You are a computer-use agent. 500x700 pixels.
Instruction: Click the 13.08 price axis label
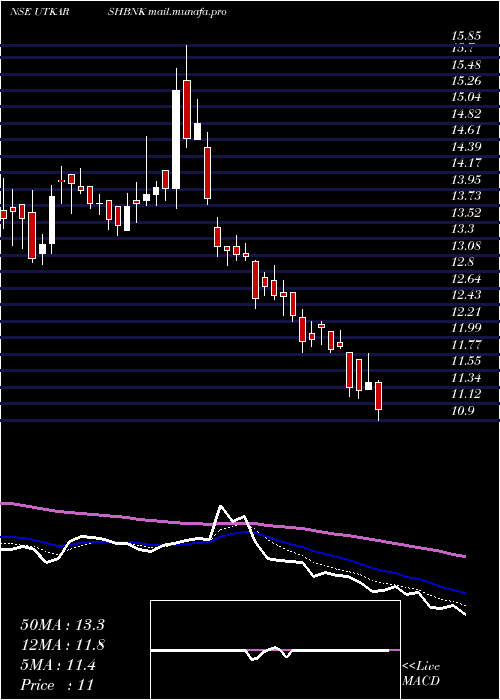pos(466,246)
